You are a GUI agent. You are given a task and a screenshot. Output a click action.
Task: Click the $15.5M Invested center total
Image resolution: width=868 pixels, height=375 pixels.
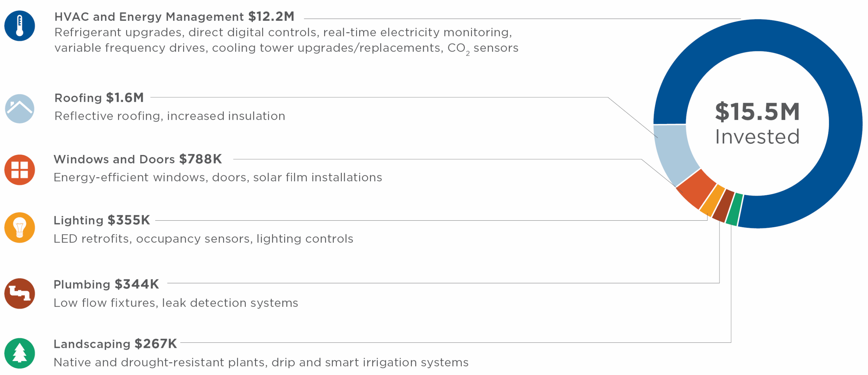pos(757,123)
